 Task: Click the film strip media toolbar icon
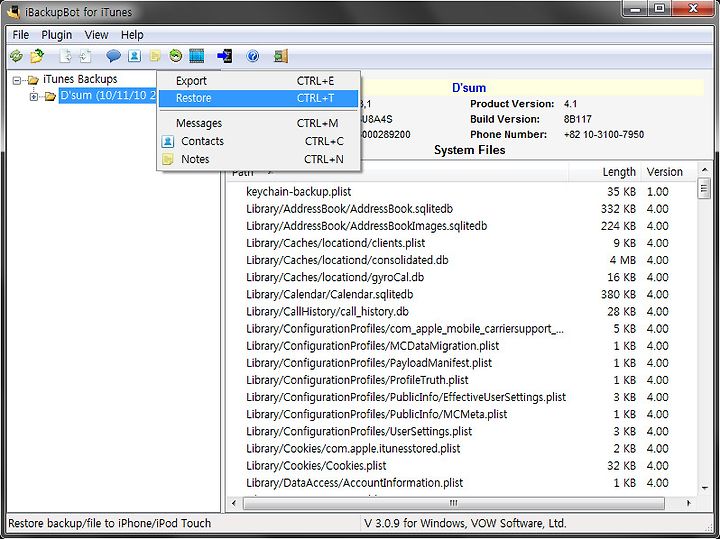197,56
